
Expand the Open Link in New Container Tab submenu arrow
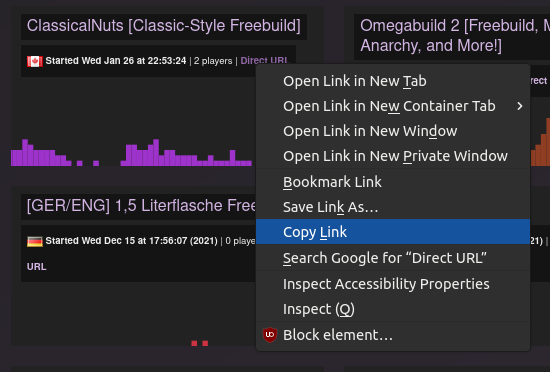click(520, 106)
